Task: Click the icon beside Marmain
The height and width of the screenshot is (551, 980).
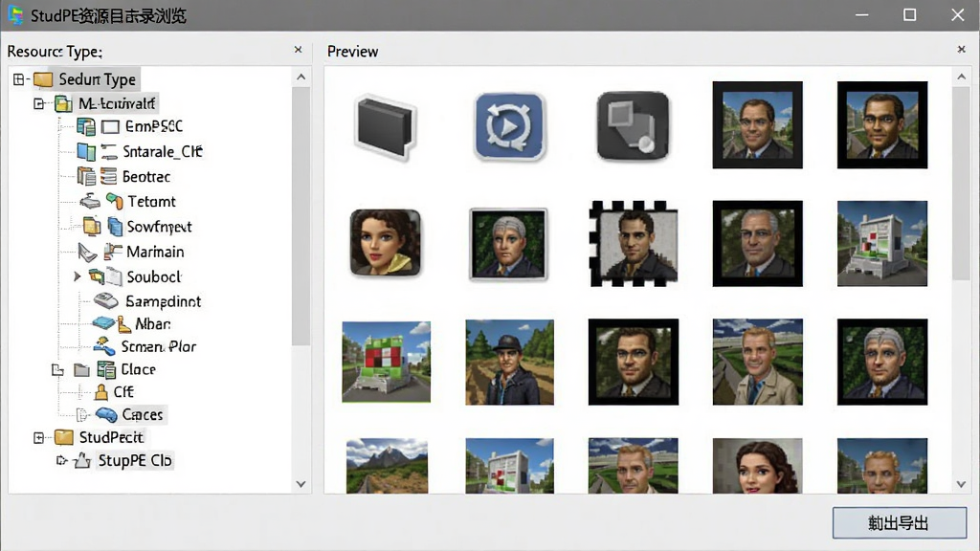Action: [x=87, y=252]
